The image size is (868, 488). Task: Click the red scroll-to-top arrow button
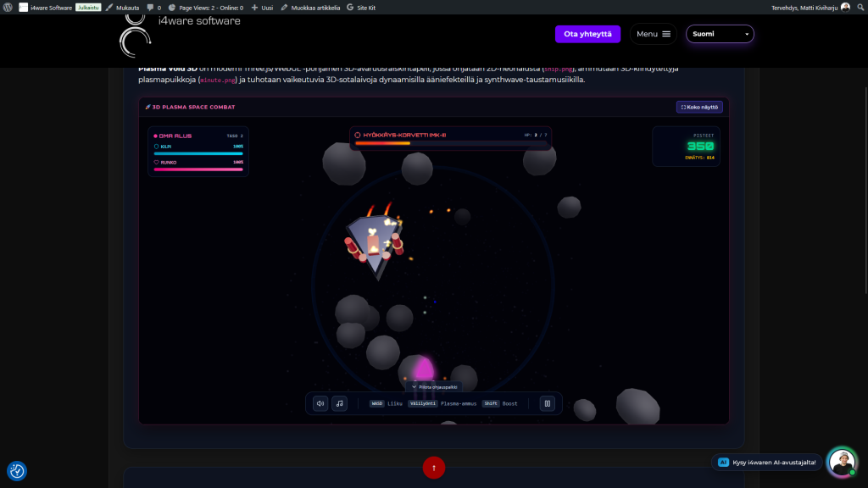(434, 468)
